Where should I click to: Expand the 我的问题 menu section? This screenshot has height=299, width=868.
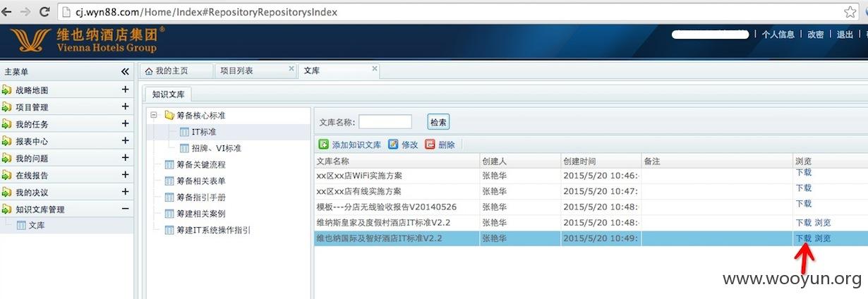pyautogui.click(x=125, y=157)
